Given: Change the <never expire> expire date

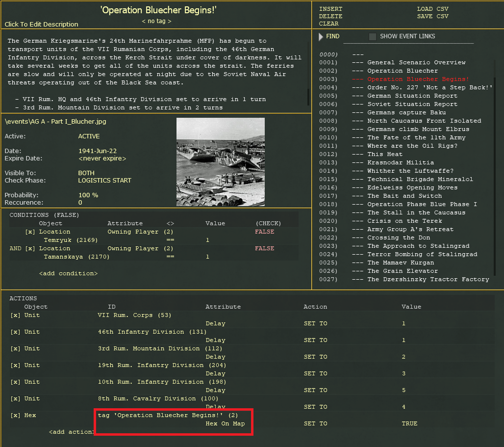Looking at the screenshot, I should 102,158.
